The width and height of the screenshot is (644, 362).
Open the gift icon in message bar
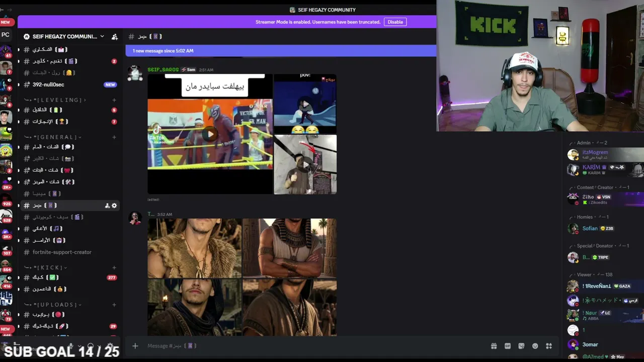pos(494,346)
